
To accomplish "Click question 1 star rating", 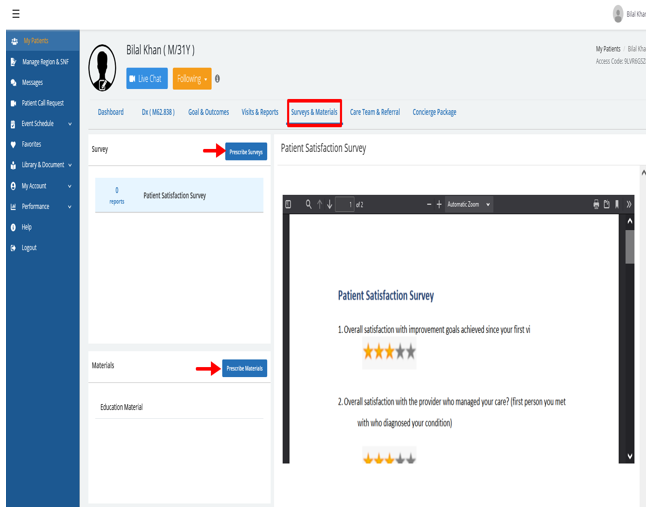I will tap(389, 352).
